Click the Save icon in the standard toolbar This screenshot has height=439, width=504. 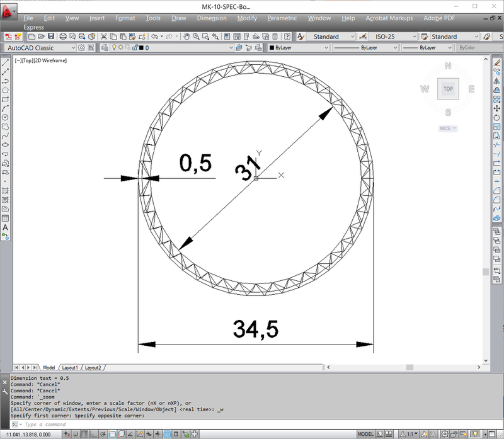click(51, 37)
